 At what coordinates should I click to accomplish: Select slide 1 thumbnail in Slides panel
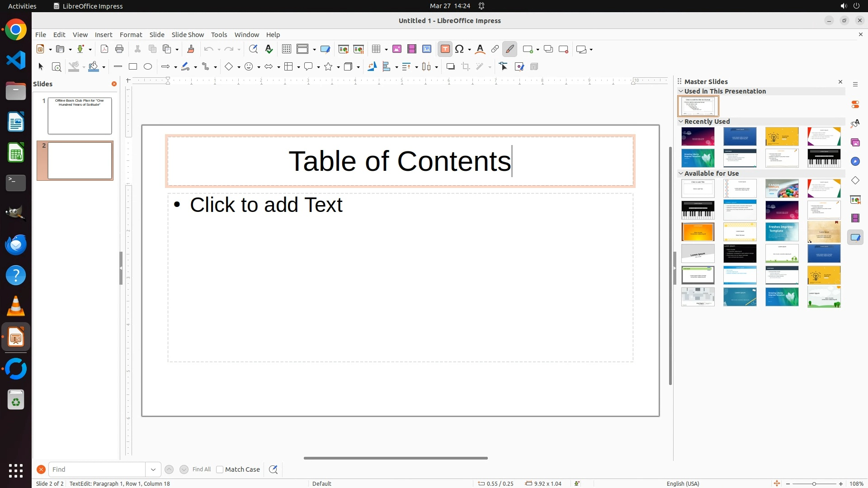[80, 116]
